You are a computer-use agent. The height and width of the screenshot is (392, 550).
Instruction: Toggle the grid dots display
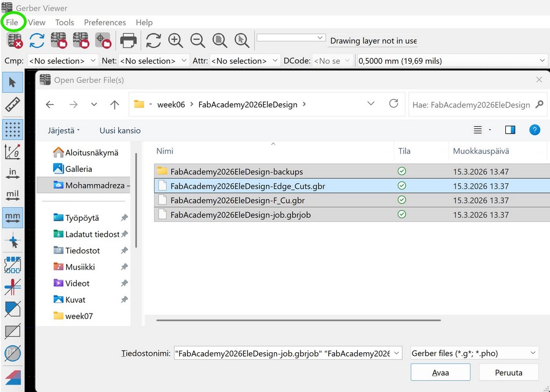(13, 129)
